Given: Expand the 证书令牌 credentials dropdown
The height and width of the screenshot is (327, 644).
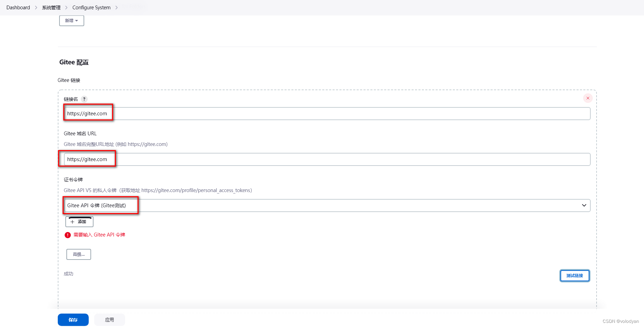Looking at the screenshot, I should [x=327, y=205].
